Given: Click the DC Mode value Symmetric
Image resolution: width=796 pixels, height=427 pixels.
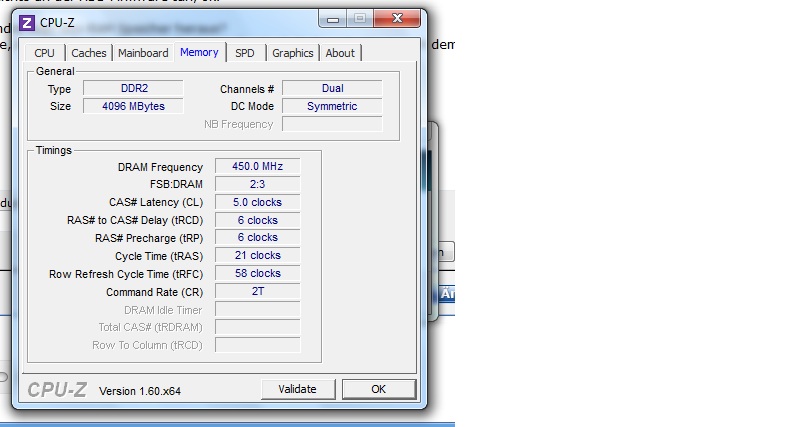Looking at the screenshot, I should pyautogui.click(x=332, y=106).
